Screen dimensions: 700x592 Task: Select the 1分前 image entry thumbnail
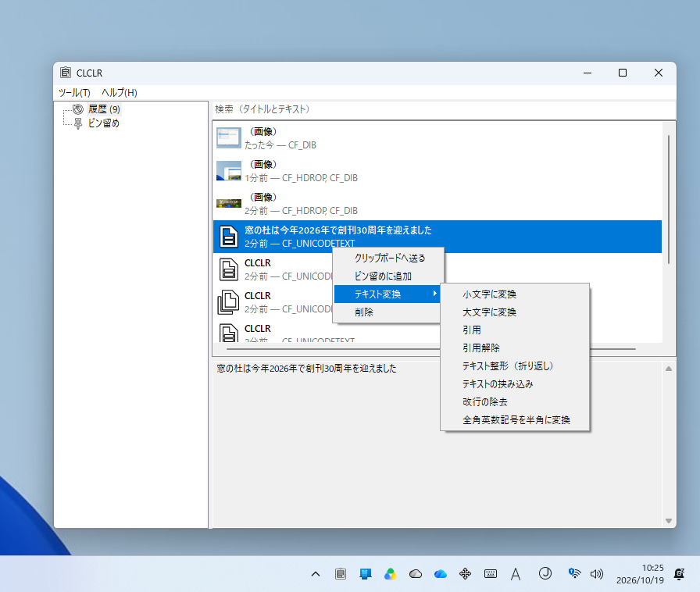229,171
